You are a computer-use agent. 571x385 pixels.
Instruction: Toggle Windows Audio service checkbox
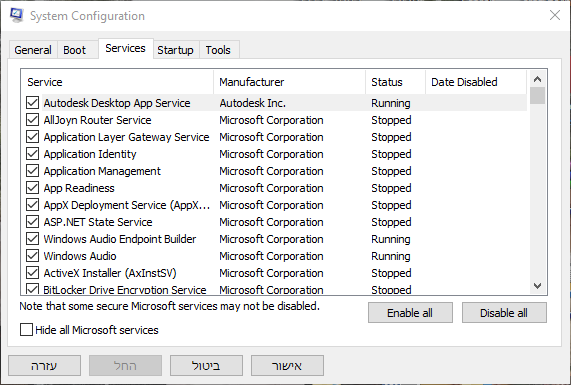point(32,256)
